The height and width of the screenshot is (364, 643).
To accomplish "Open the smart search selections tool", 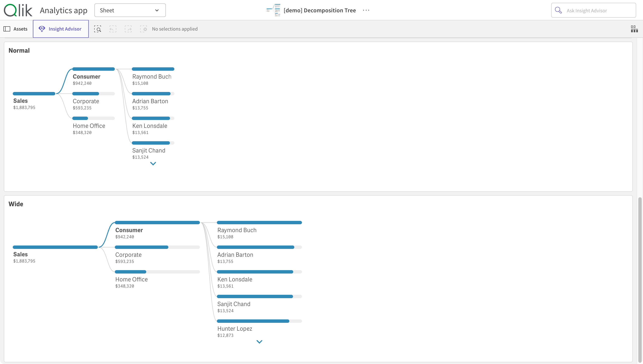I will pos(98,29).
